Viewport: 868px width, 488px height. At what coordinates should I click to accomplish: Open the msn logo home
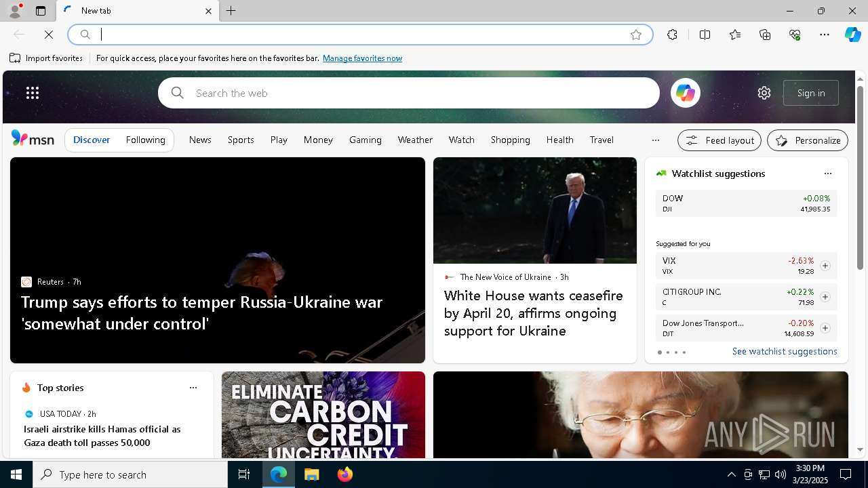(33, 139)
